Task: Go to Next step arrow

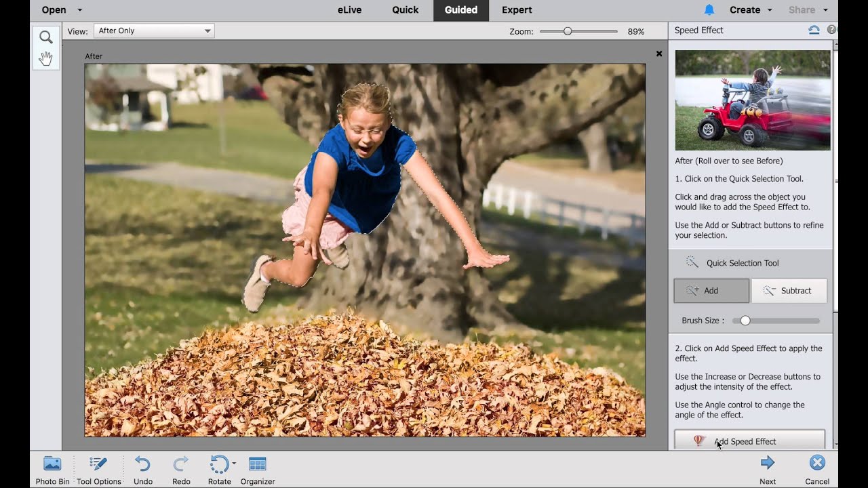Action: 768,463
